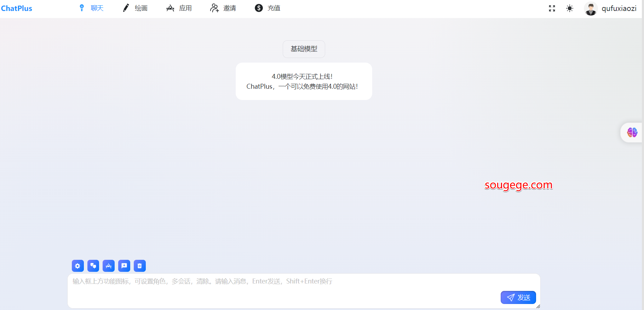This screenshot has width=644, height=310.
Task: Open the floating brain assistant icon
Action: pyautogui.click(x=632, y=133)
